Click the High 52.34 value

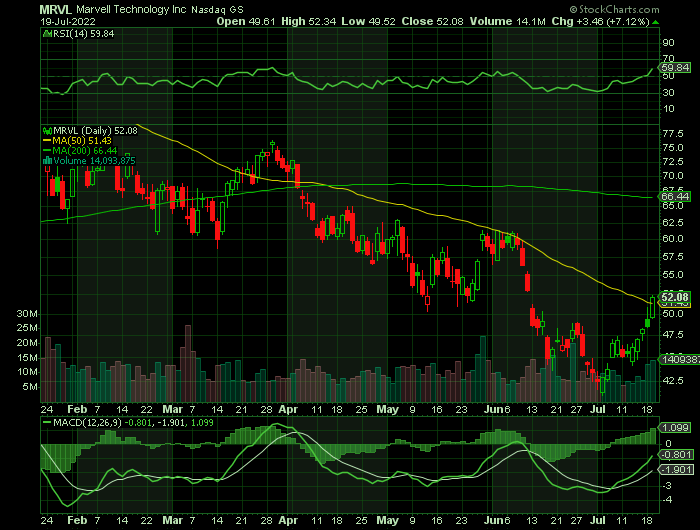[x=308, y=21]
